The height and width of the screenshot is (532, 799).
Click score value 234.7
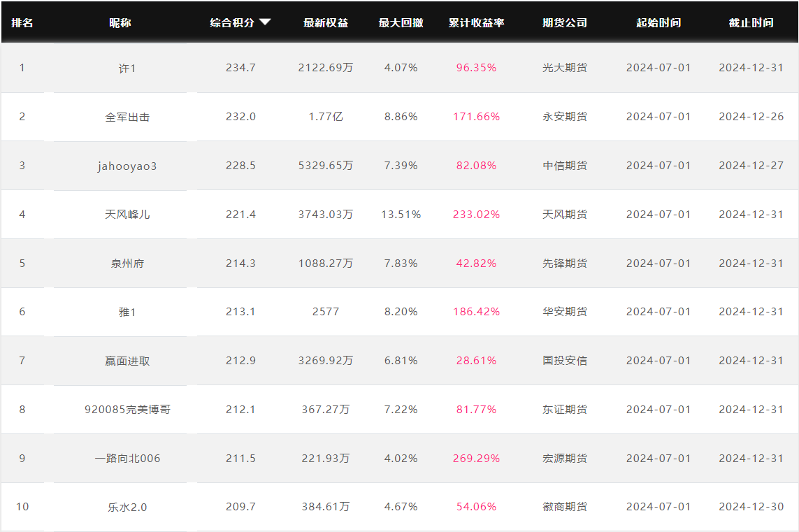tap(240, 68)
